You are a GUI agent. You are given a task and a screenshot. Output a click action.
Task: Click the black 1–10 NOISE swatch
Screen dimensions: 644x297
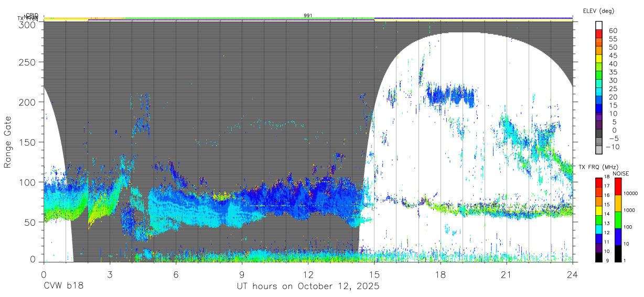tap(617, 252)
